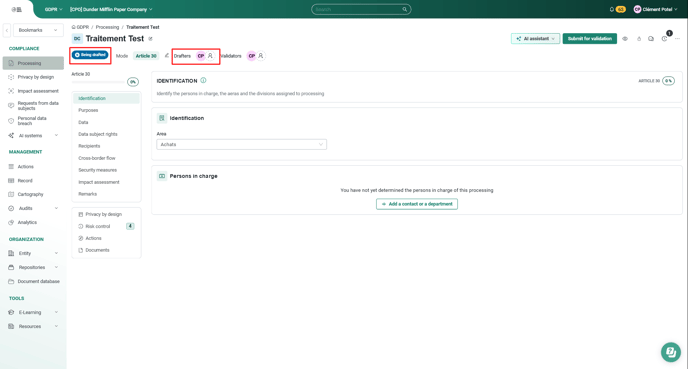The width and height of the screenshot is (688, 369).
Task: Open the Record page icon
Action: (11, 180)
